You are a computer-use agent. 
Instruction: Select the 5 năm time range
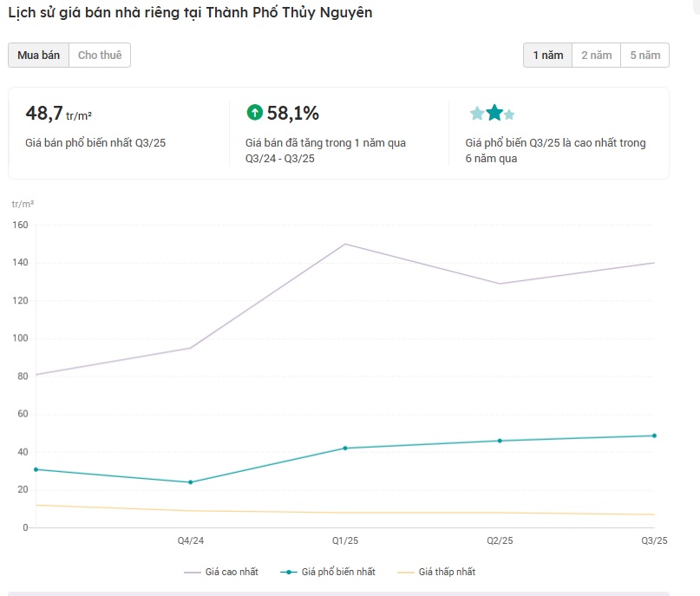tap(644, 56)
